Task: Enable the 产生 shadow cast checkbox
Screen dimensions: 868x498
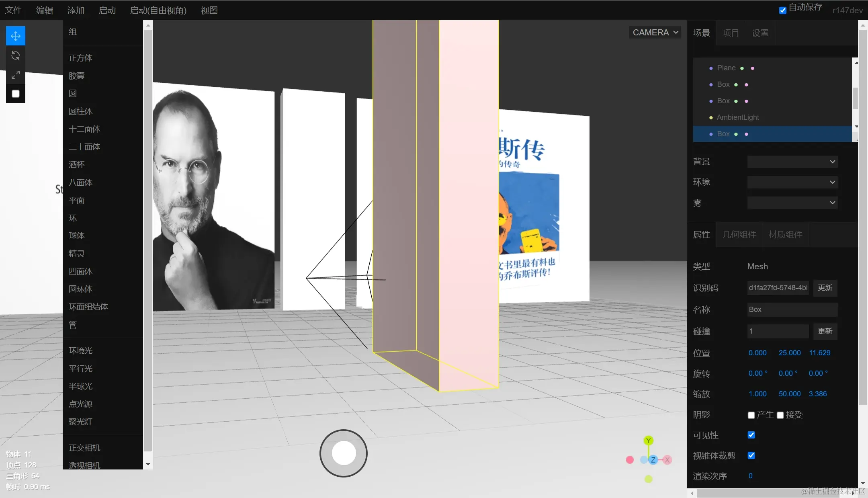Action: point(751,415)
